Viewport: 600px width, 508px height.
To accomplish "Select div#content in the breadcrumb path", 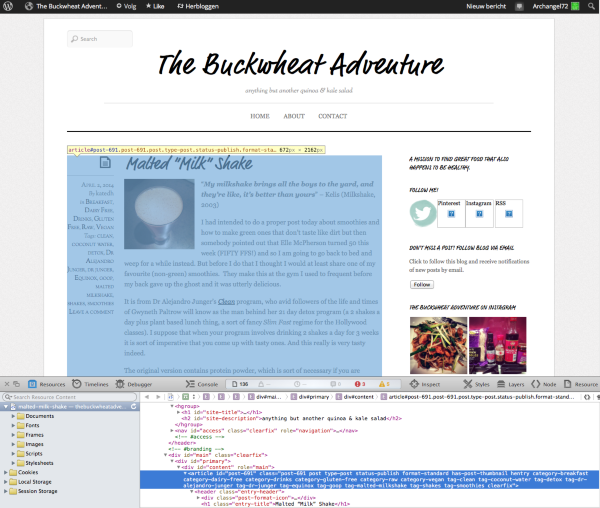I will [x=355, y=397].
